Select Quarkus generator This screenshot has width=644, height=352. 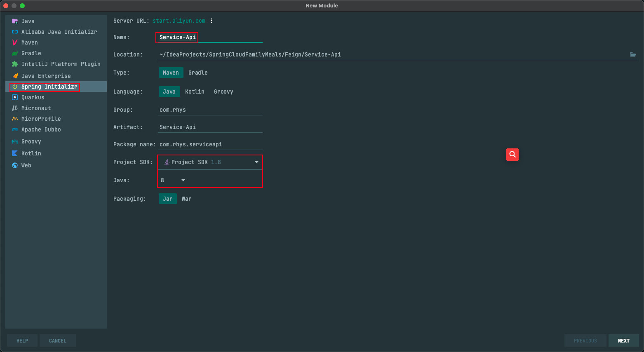33,97
